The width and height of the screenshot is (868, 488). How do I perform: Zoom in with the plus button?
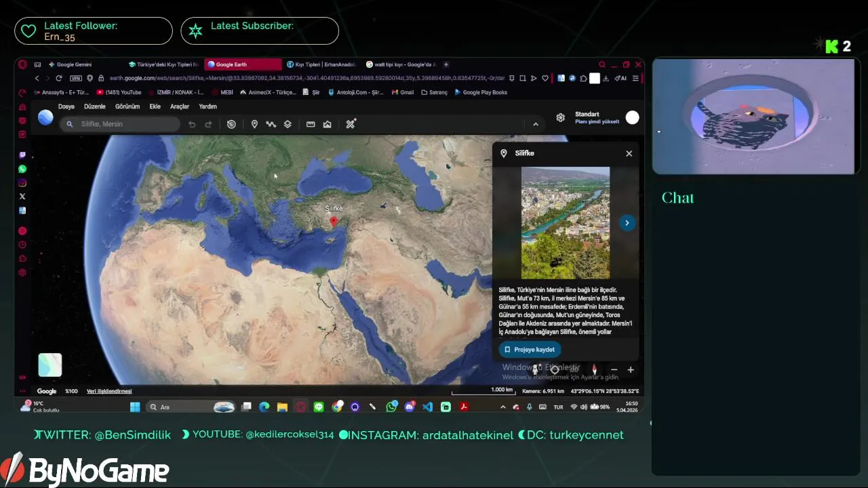coord(630,369)
